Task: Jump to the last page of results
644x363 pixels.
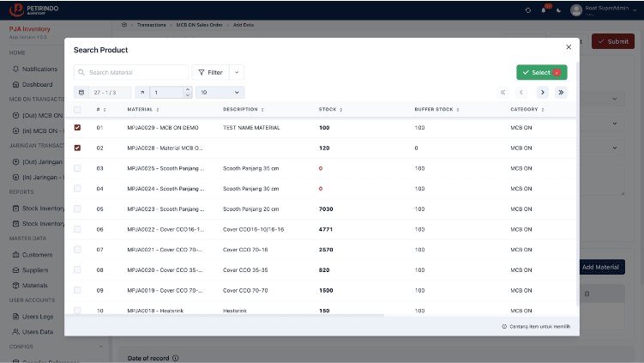Action: 561,93
